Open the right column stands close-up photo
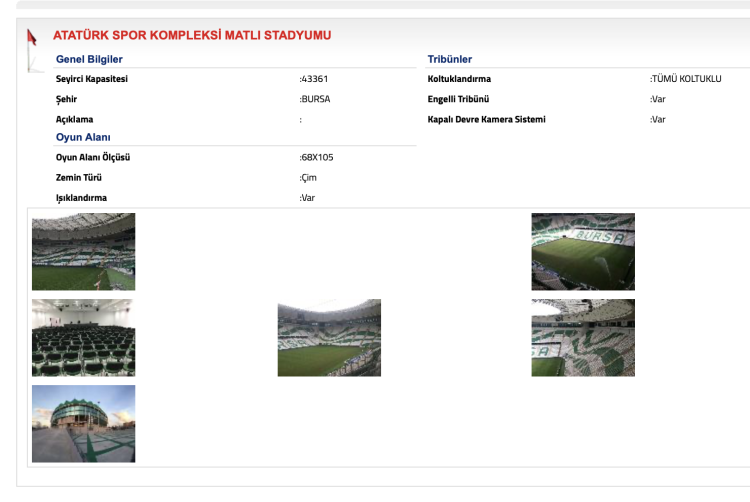The height and width of the screenshot is (502, 750). click(583, 338)
